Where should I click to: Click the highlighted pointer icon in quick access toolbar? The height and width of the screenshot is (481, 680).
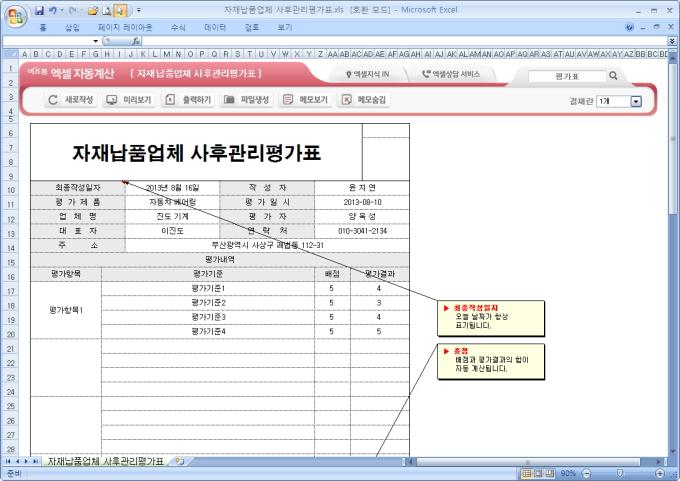(120, 10)
